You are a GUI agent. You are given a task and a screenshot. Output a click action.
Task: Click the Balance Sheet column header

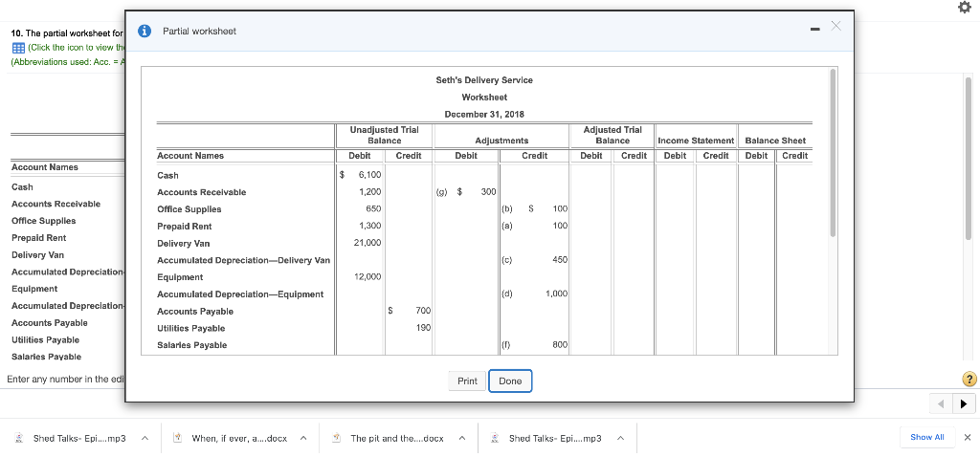click(x=775, y=141)
